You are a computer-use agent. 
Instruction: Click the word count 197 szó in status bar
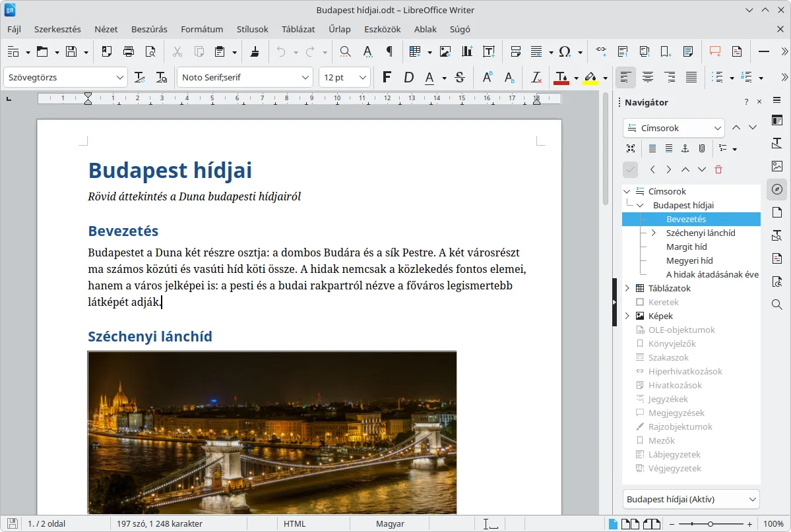[x=160, y=524]
